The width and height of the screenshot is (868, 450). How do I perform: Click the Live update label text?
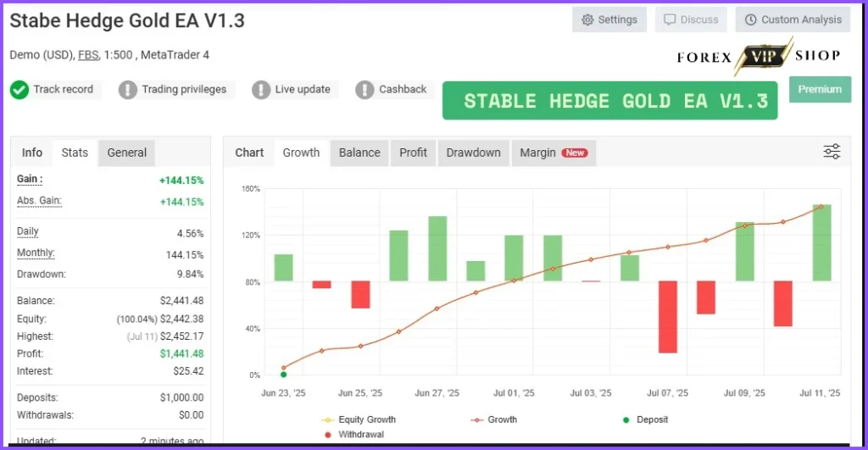pyautogui.click(x=303, y=89)
